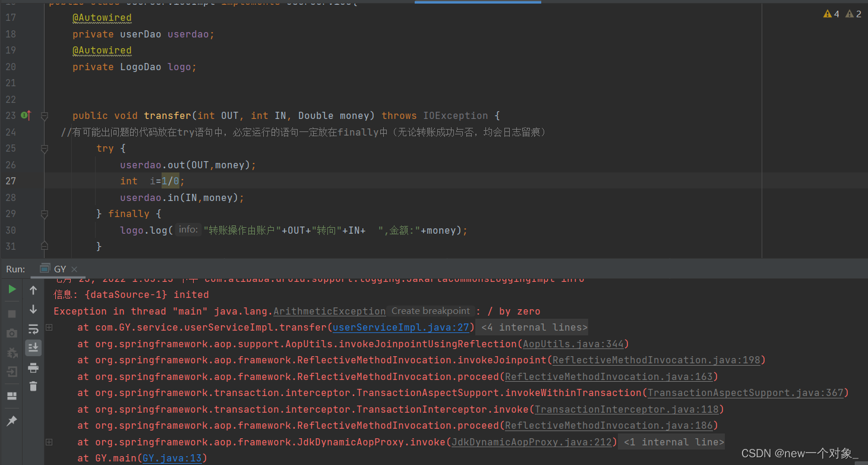Click the 'Run:' panel label
Screen dimensions: 868x465
click(x=15, y=269)
